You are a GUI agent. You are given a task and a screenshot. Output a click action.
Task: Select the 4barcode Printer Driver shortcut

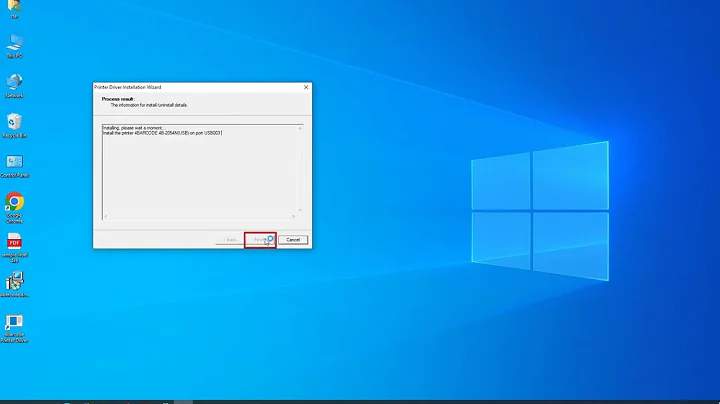click(x=14, y=329)
